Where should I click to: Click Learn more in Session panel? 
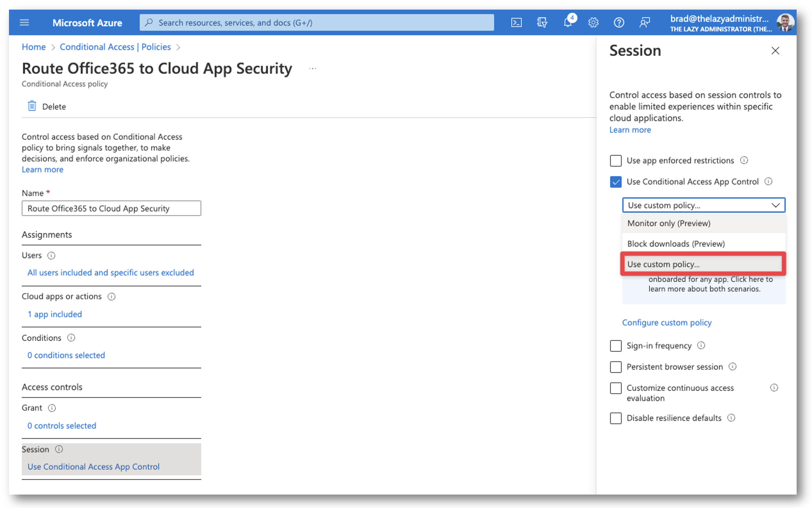(x=630, y=130)
